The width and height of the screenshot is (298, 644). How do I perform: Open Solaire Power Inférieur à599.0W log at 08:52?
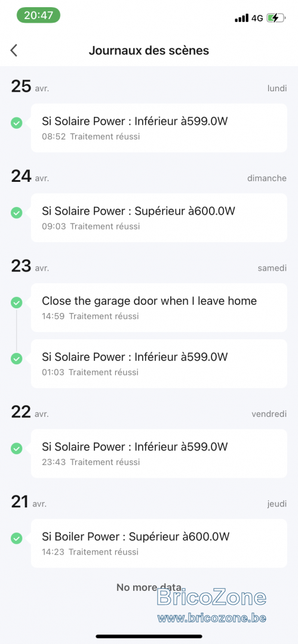(x=159, y=128)
